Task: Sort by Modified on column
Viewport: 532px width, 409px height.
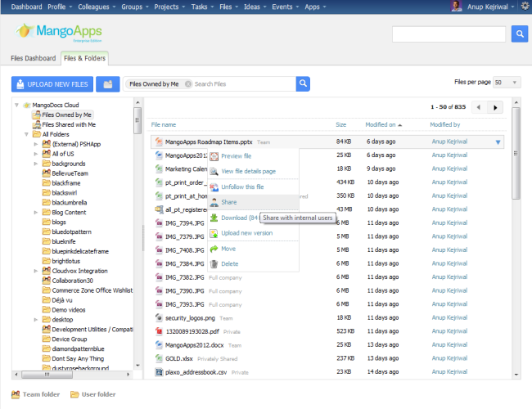Action: point(383,125)
